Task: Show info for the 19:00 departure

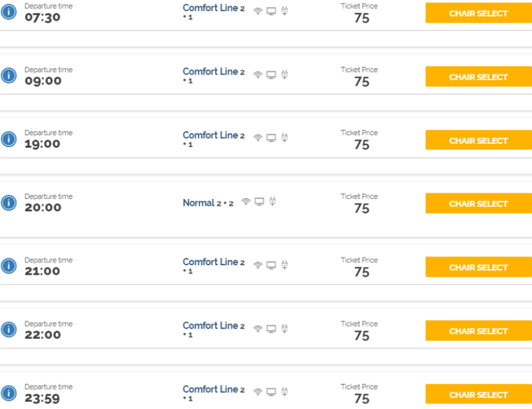Action: click(8, 139)
